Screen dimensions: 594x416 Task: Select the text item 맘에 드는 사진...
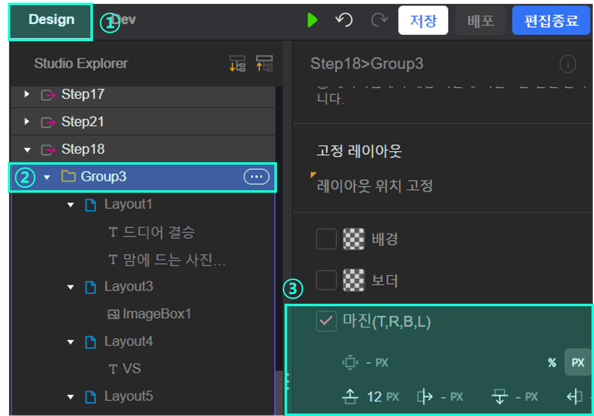[174, 260]
